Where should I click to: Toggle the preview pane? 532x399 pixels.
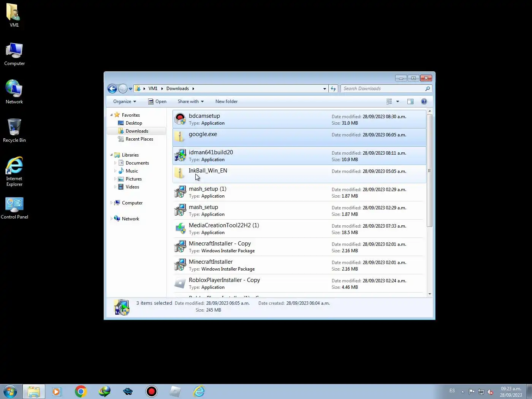click(410, 101)
